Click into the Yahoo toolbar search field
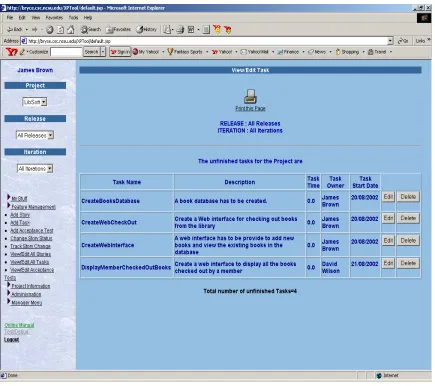Image resolution: width=435 pixels, height=386 pixels. point(66,52)
